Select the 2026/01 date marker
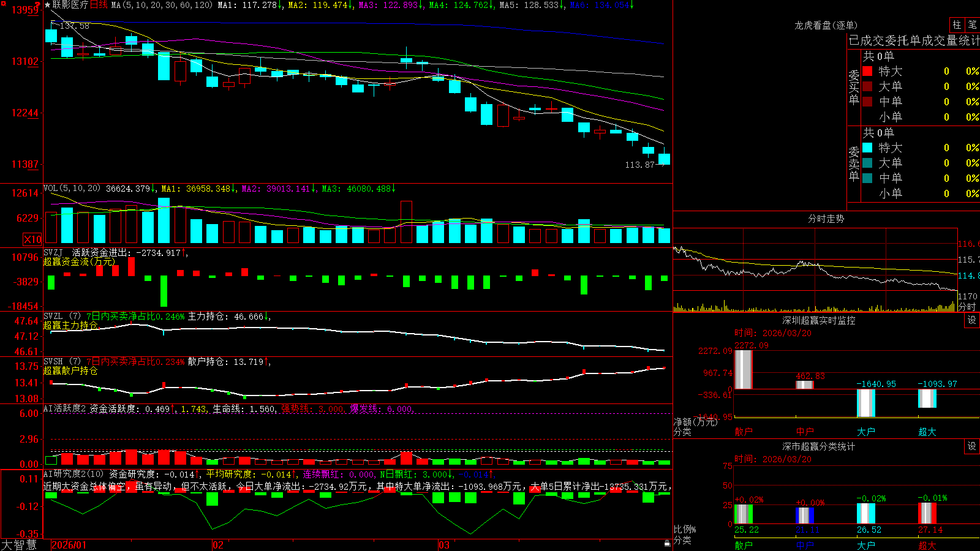Screen dimensions: 980x551 (69, 545)
